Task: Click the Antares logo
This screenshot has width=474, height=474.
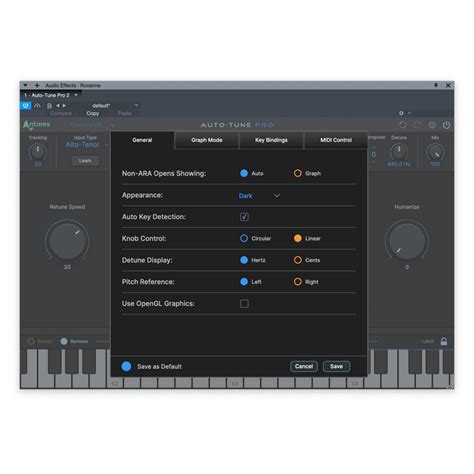Action: click(x=36, y=125)
